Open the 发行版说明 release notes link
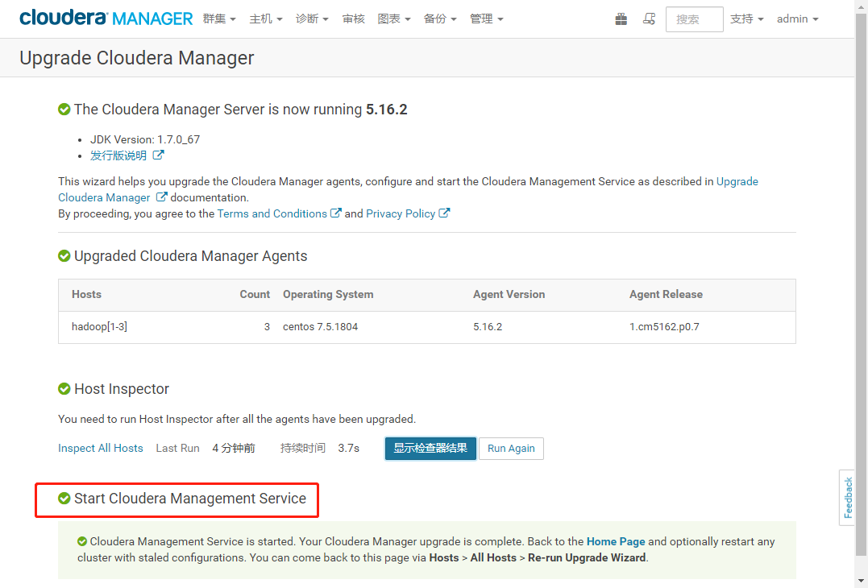Viewport: 868px width, 588px height. click(x=118, y=155)
